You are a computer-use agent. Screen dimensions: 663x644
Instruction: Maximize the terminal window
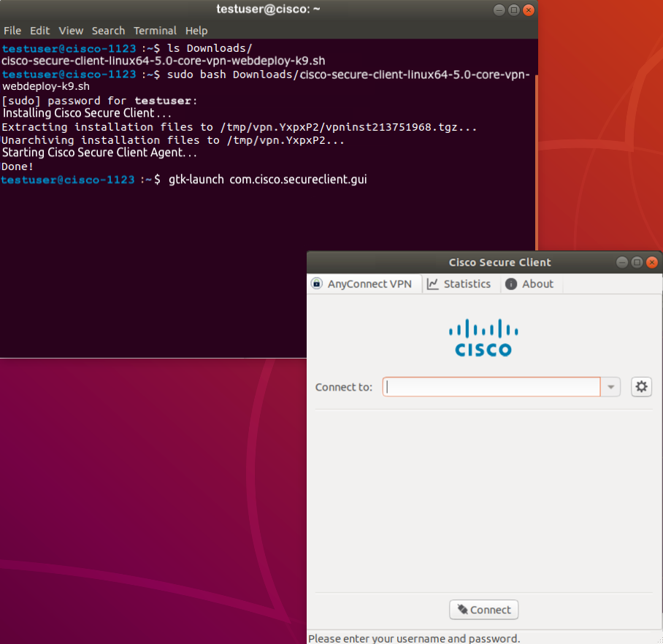pos(514,9)
